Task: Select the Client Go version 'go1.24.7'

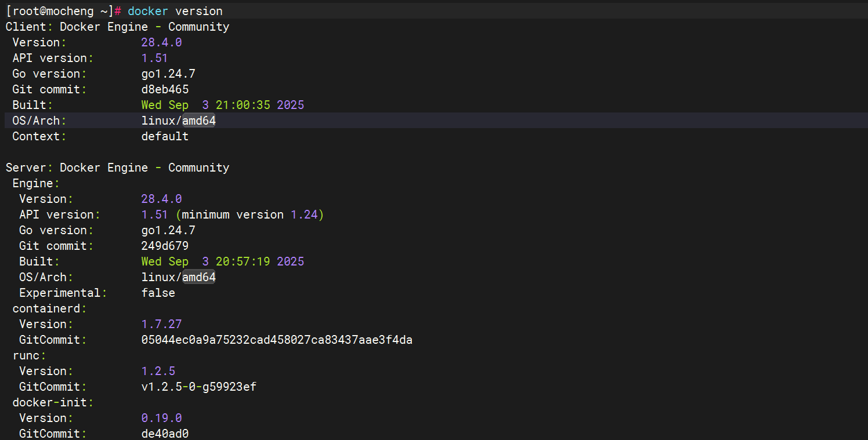Action: 168,74
